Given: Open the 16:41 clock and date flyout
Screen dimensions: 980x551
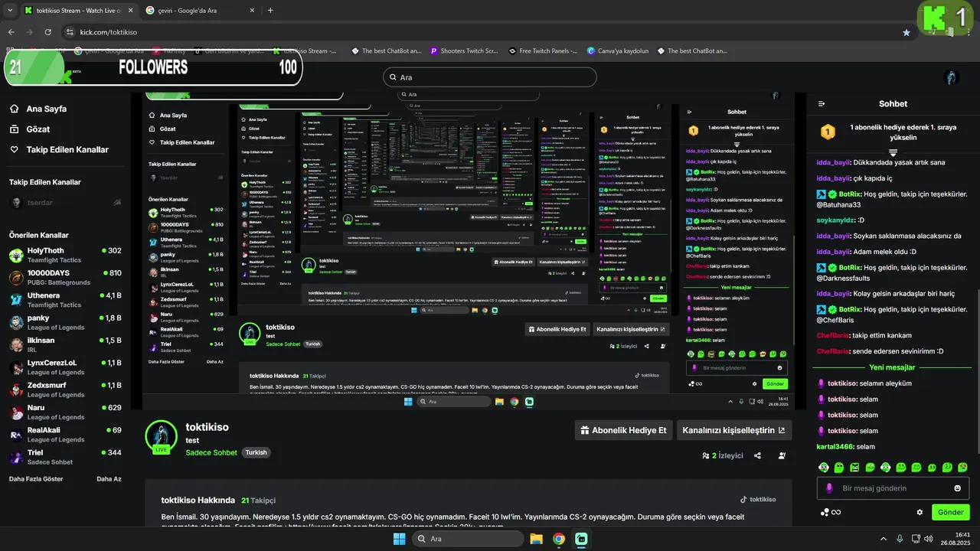Looking at the screenshot, I should click(x=957, y=539).
